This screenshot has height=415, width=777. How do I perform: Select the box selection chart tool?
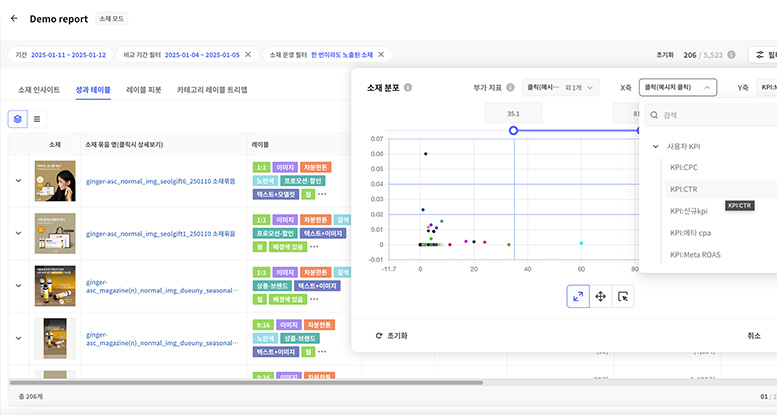point(624,296)
